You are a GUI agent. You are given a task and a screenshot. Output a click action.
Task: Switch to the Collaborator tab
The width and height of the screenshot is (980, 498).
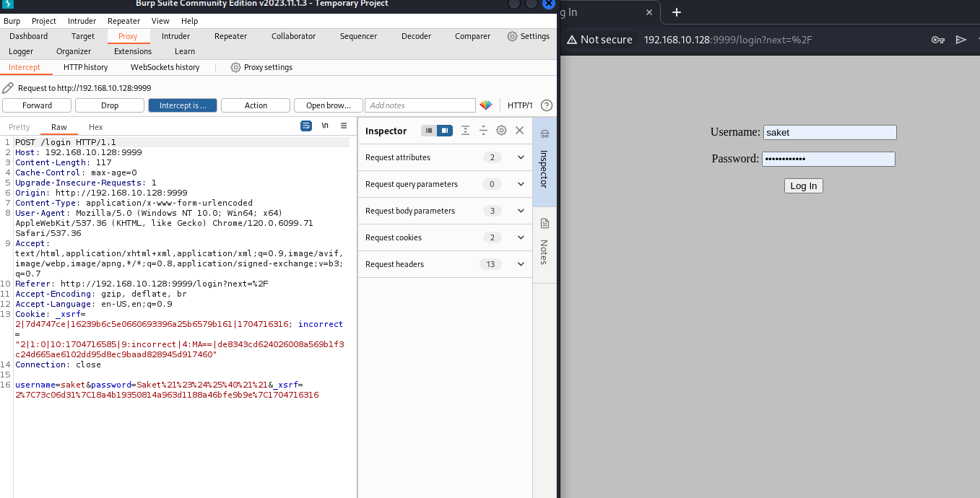pos(293,36)
